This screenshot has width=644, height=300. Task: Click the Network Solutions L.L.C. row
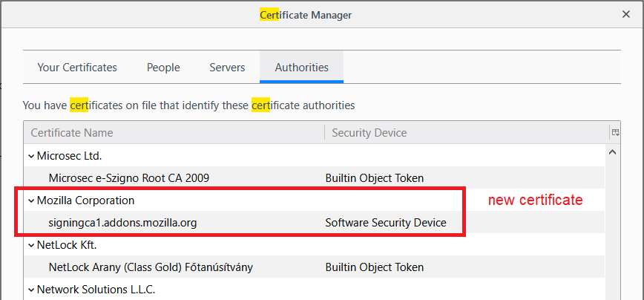coord(96,290)
